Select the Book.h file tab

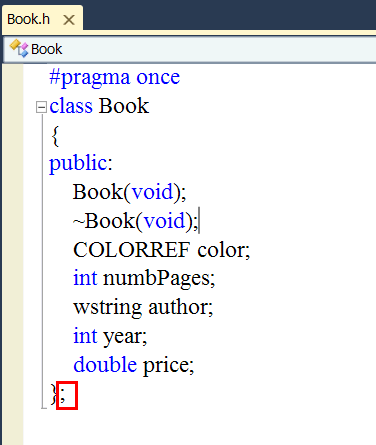29,20
